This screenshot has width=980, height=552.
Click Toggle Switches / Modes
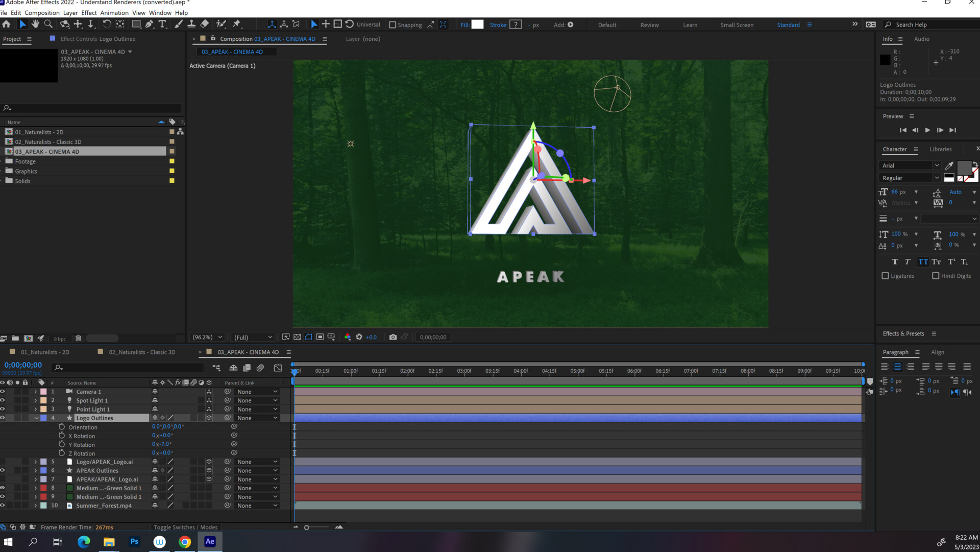(186, 527)
